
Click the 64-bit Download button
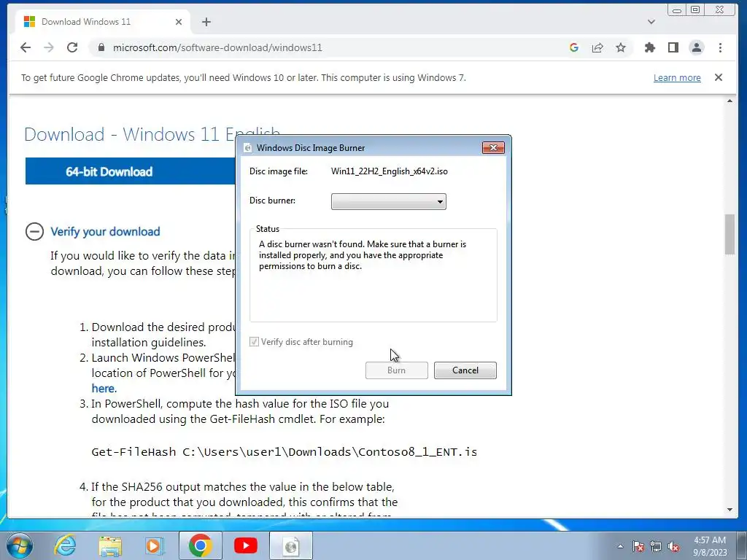click(x=130, y=171)
